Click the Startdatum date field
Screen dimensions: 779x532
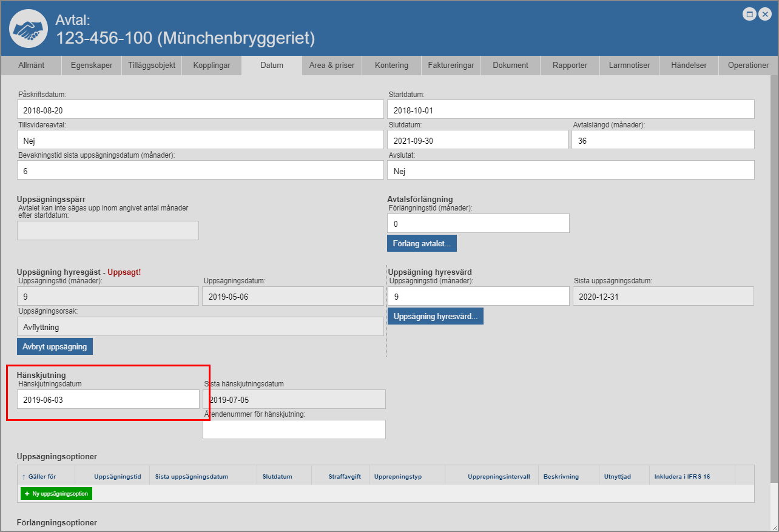[570, 110]
